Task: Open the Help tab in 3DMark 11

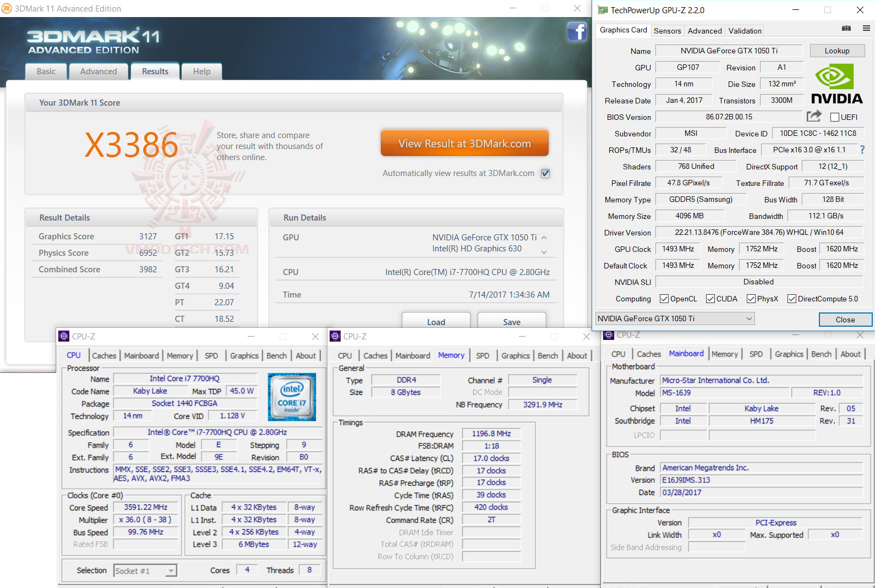Action: click(x=201, y=72)
